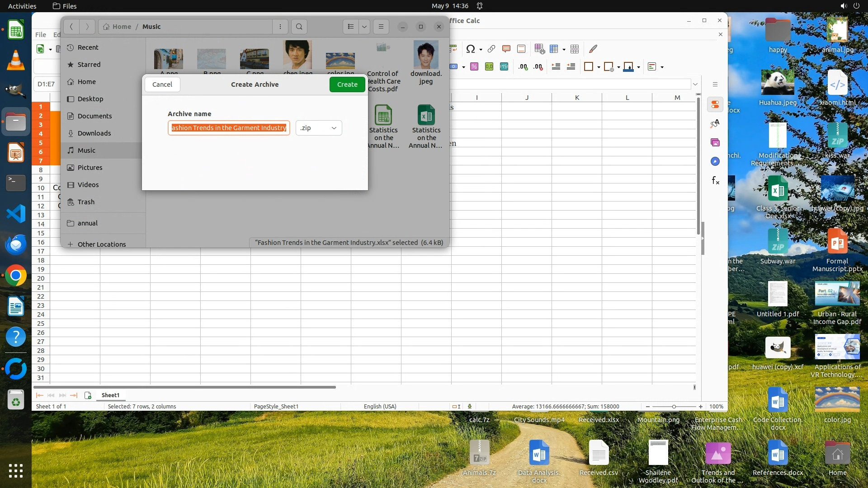
Task: Open the Navigator sidebar compass icon
Action: [x=715, y=162]
